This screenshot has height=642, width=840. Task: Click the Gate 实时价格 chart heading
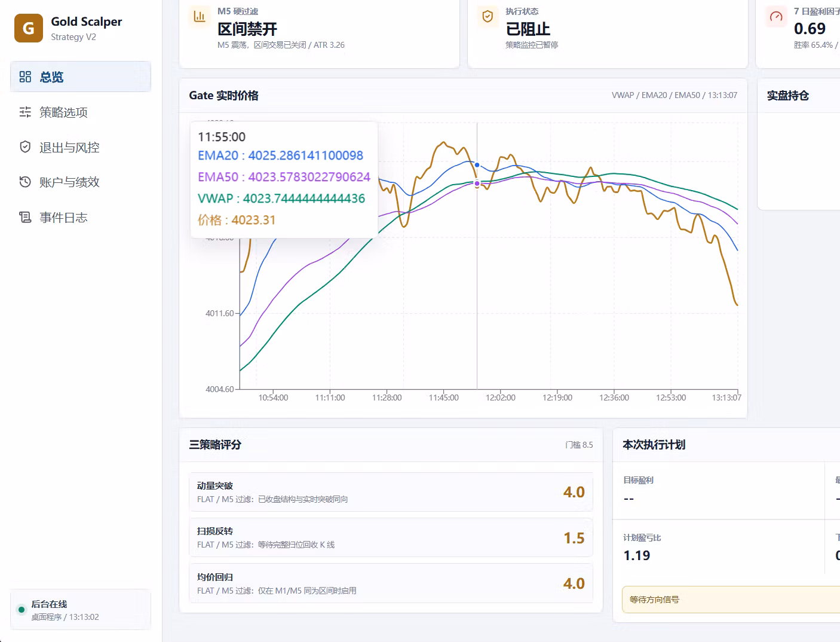pyautogui.click(x=223, y=96)
